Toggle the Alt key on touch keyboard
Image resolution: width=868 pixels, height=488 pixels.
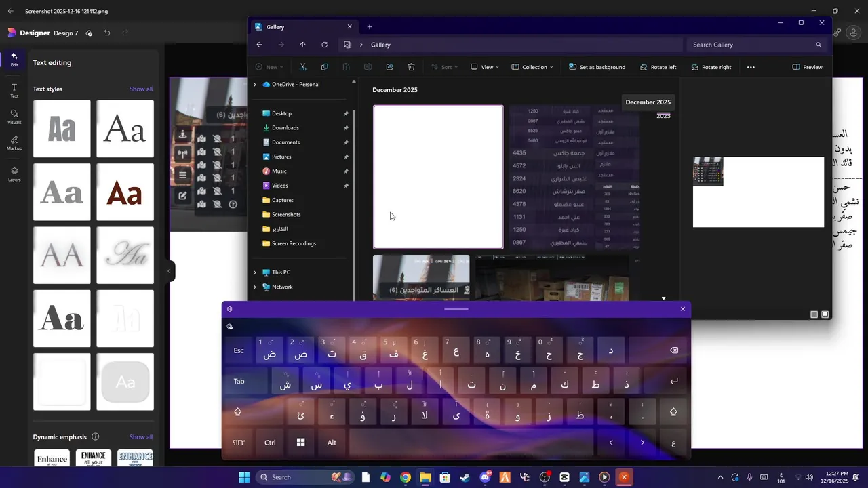click(332, 443)
